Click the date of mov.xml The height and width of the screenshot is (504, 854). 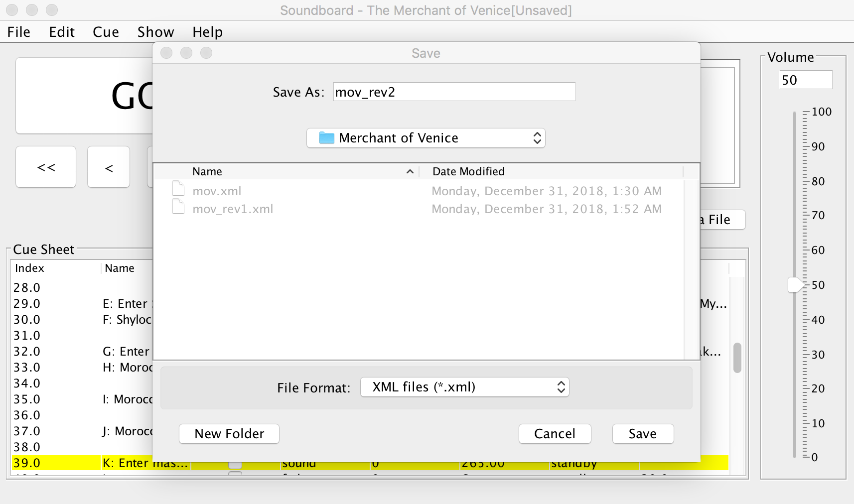(x=547, y=191)
